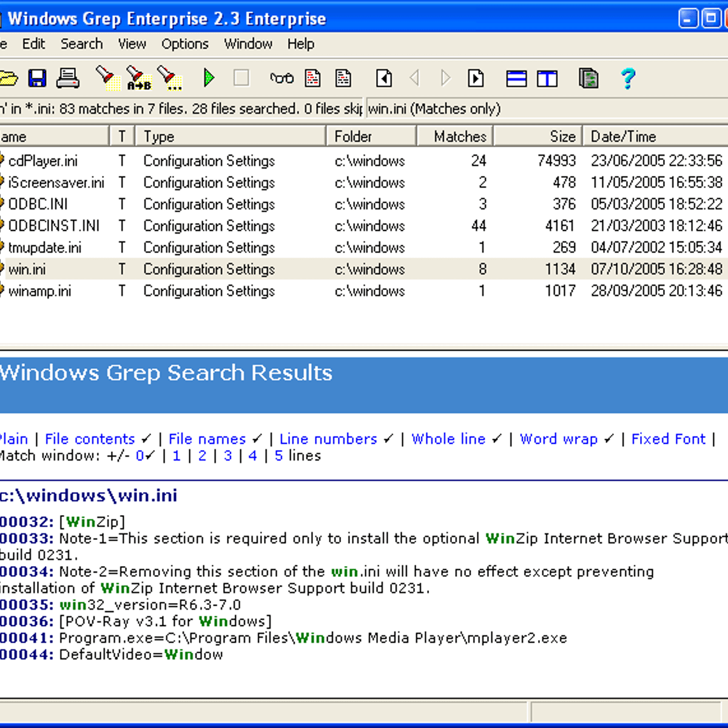Disable the Whole line option
728x728 pixels.
(448, 439)
